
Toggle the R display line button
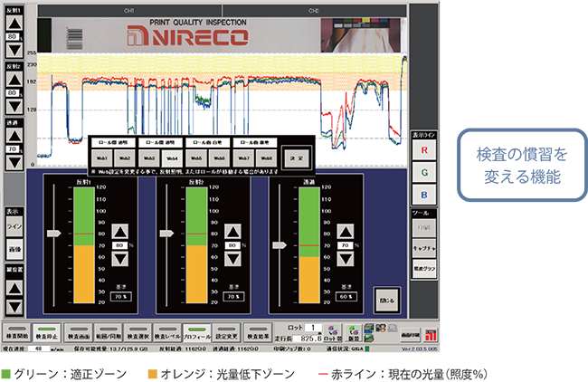(x=424, y=148)
